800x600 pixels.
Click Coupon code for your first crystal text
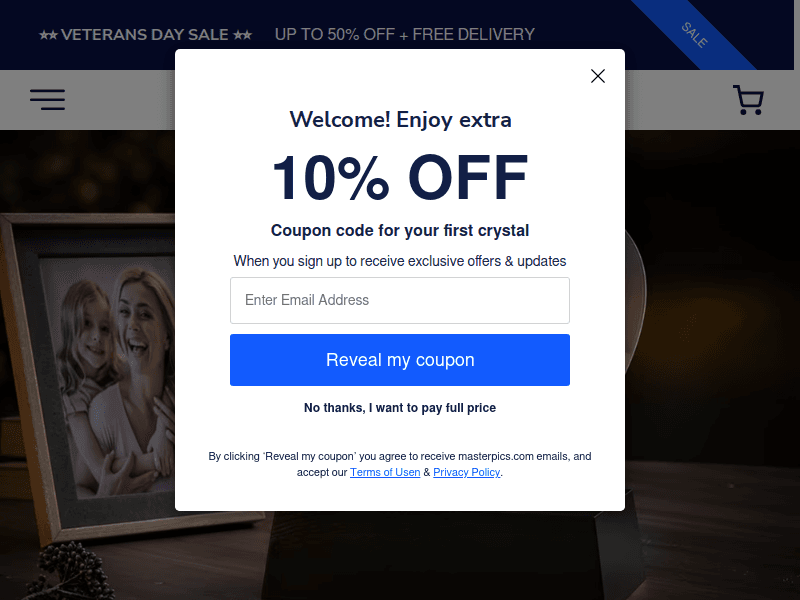click(x=399, y=231)
